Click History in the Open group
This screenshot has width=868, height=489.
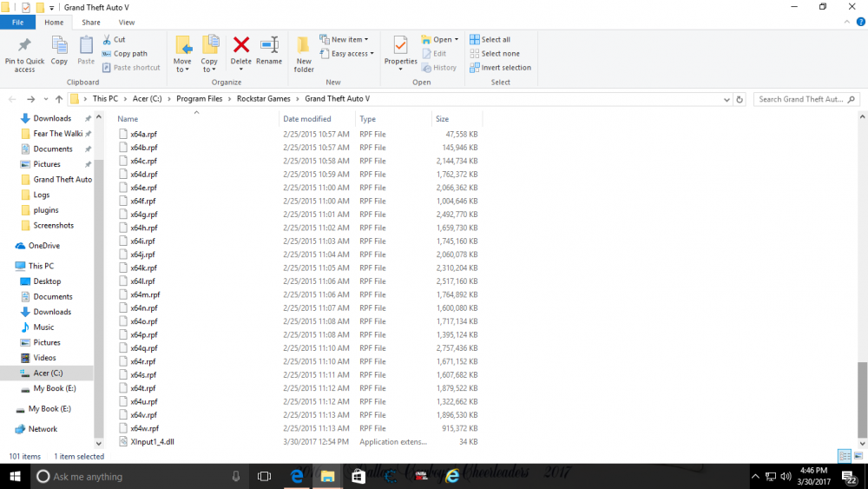pyautogui.click(x=439, y=68)
